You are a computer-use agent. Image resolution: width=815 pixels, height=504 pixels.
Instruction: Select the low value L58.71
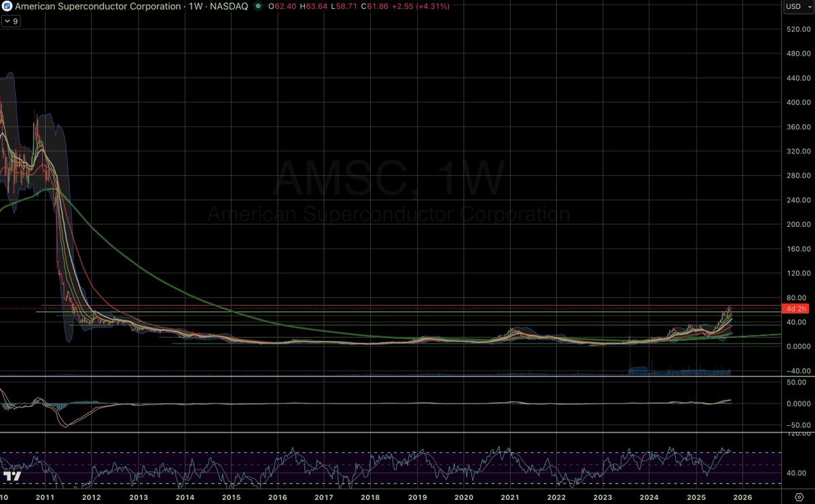[x=343, y=6]
